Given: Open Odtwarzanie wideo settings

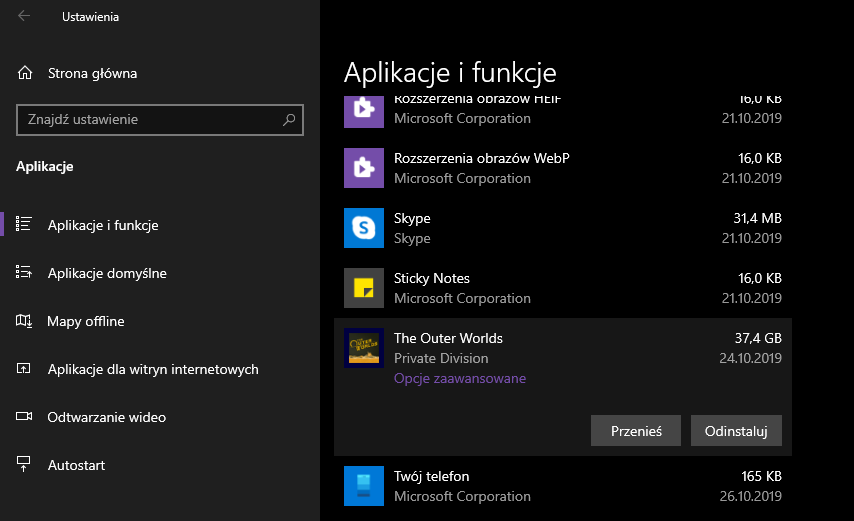Looking at the screenshot, I should [x=107, y=417].
